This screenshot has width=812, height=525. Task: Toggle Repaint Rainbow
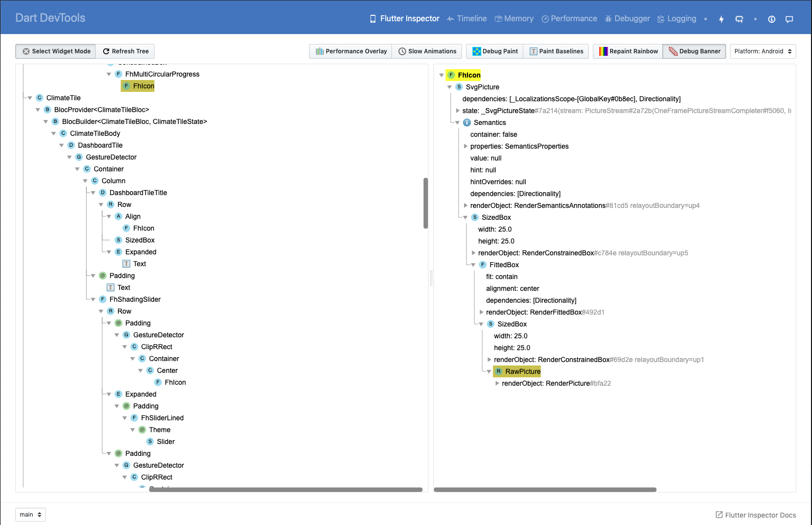tap(628, 51)
